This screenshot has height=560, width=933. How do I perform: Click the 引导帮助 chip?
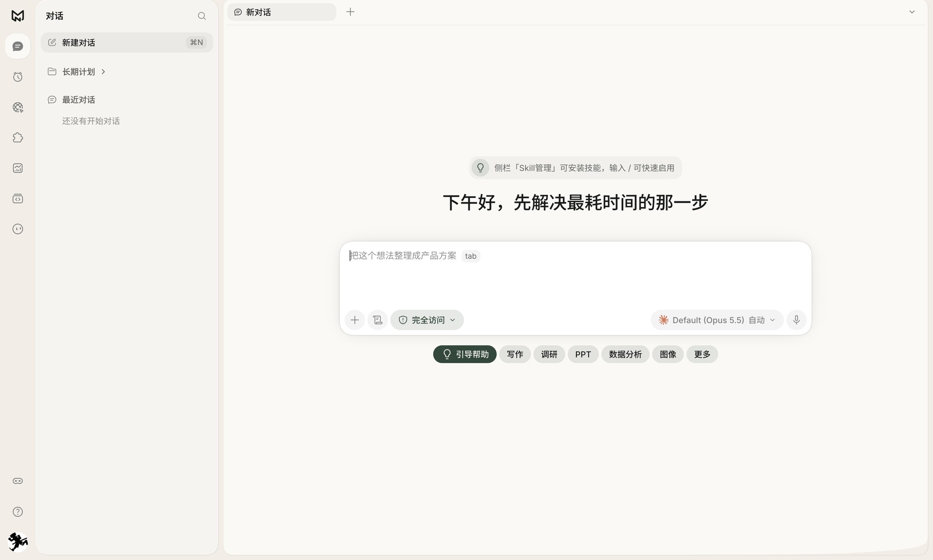point(465,354)
